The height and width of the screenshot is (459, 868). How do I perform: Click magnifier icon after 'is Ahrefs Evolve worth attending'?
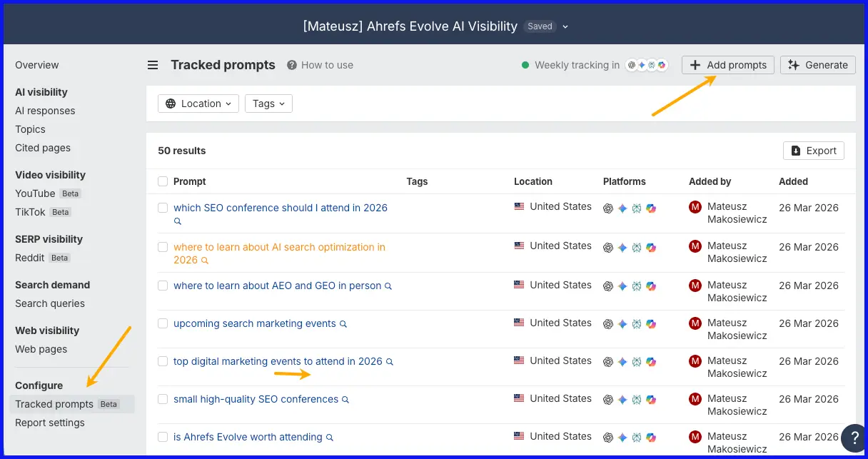point(329,438)
